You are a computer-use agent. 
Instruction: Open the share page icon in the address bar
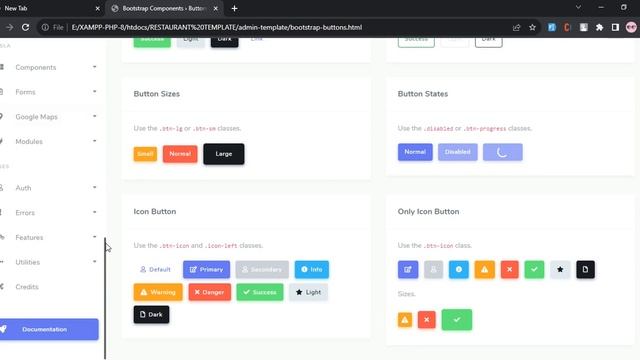coord(516,27)
